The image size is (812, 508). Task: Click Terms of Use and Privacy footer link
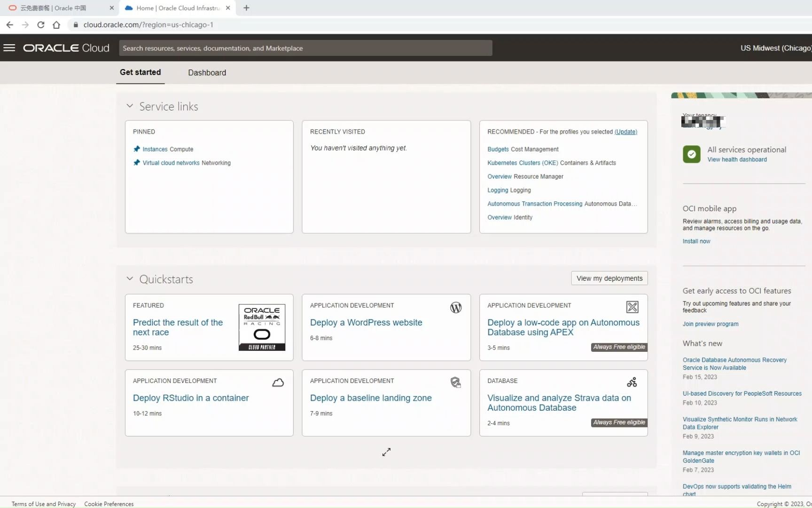(x=44, y=504)
